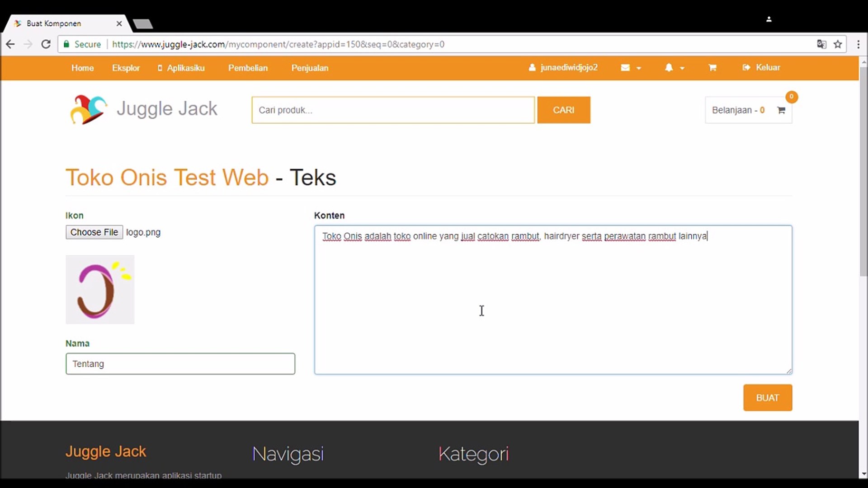Click the CARI search button
This screenshot has height=488, width=868.
click(x=564, y=110)
